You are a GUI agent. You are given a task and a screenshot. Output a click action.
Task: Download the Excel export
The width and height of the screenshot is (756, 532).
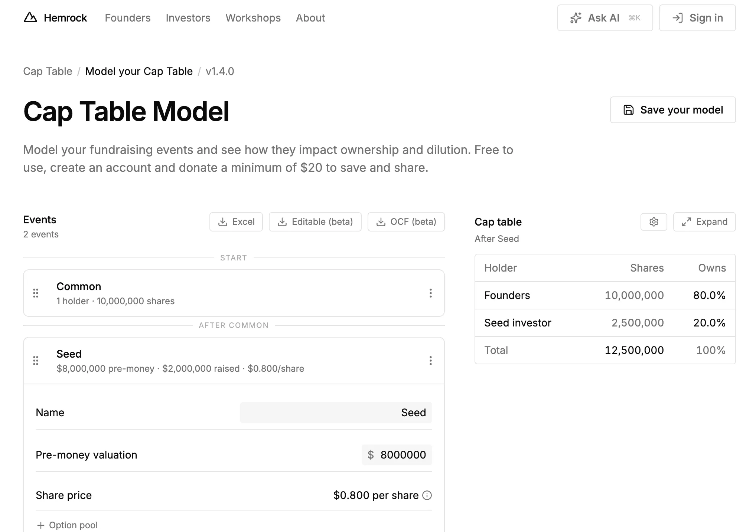coord(236,222)
